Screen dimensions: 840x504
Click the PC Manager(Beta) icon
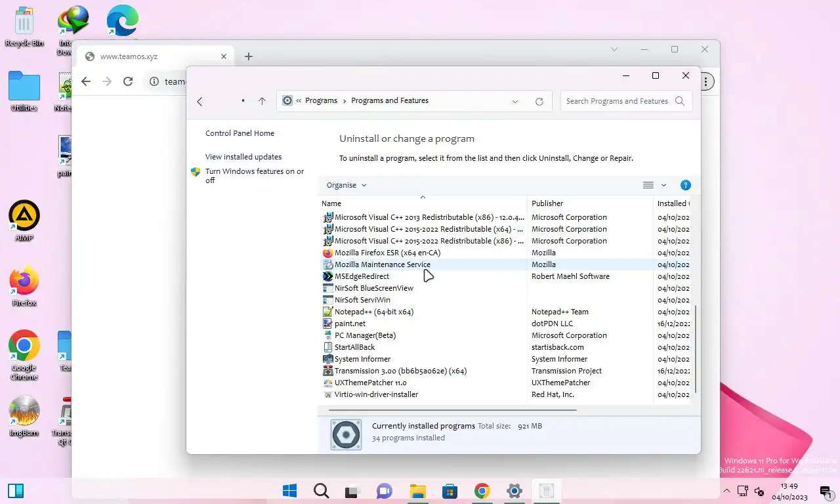pos(328,335)
